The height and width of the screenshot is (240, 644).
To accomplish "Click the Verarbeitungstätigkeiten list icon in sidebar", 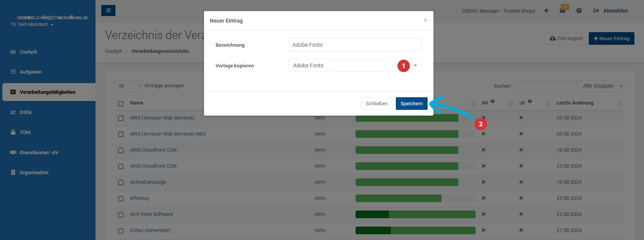I will point(13,92).
